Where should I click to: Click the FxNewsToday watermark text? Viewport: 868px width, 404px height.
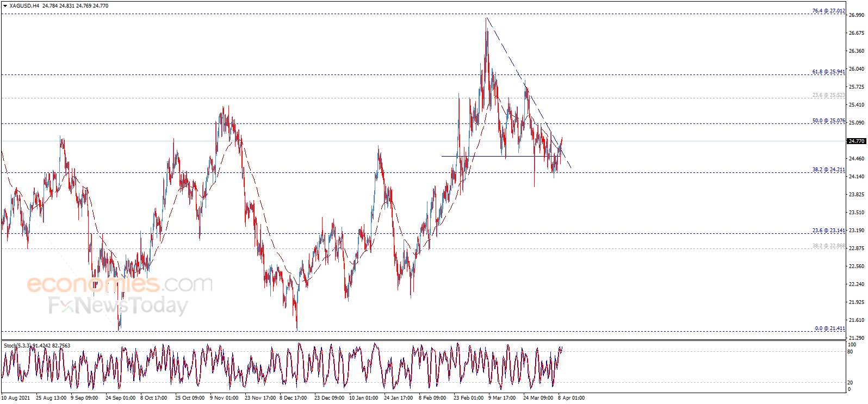click(118, 306)
